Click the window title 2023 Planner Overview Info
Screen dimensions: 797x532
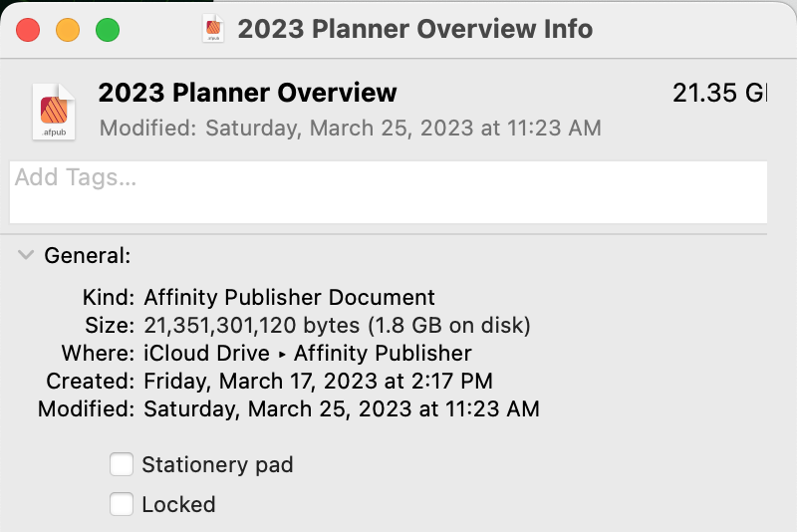point(415,29)
